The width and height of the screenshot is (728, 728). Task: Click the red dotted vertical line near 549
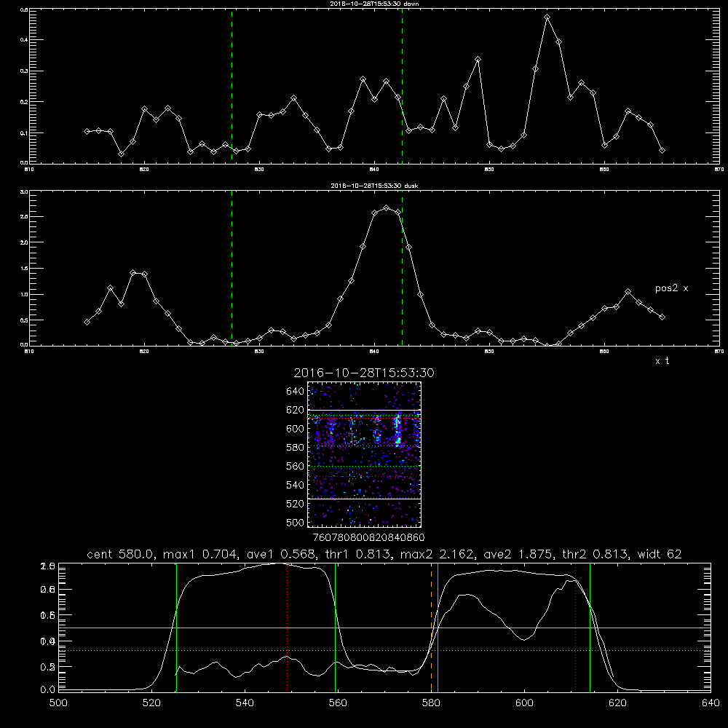pos(288,627)
